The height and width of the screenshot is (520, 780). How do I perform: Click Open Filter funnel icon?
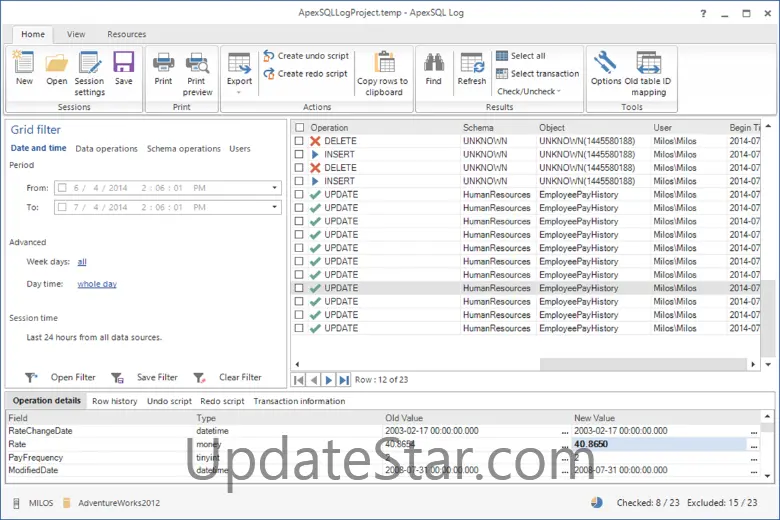tap(31, 378)
